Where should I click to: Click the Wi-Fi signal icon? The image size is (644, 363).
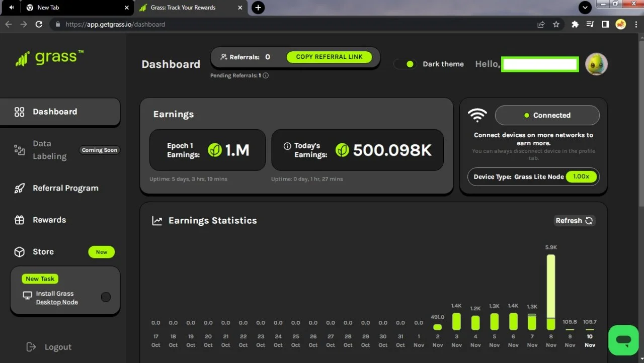pyautogui.click(x=477, y=115)
